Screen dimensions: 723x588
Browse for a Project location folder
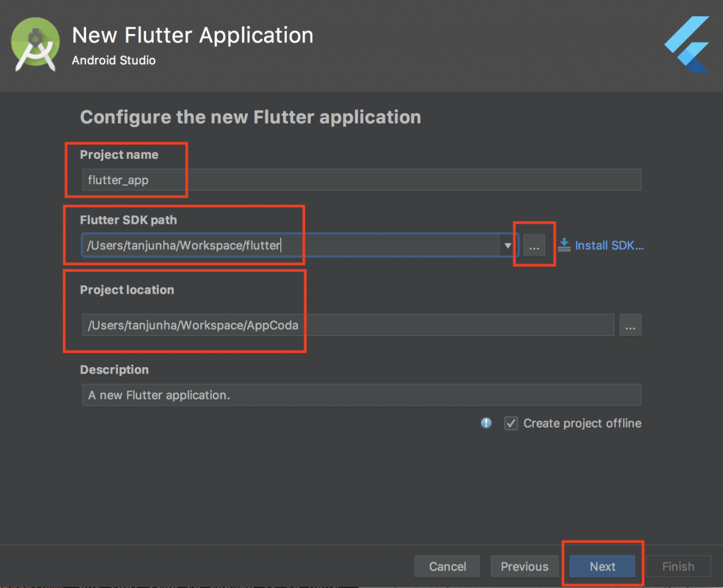631,325
